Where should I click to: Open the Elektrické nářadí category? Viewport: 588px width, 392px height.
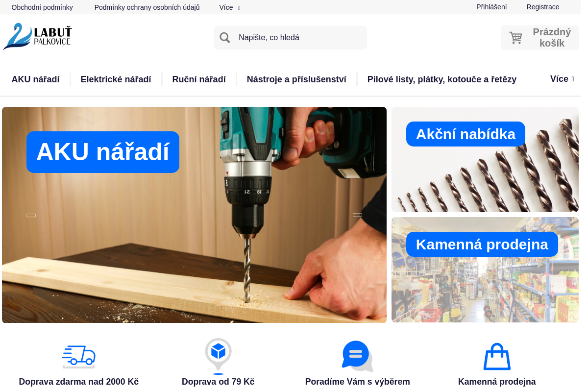(x=116, y=79)
